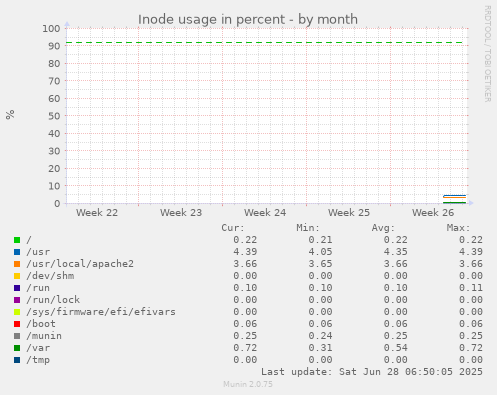Image resolution: width=497 pixels, height=395 pixels.
Task: Click the Week 22 axis label
Action: pos(97,213)
